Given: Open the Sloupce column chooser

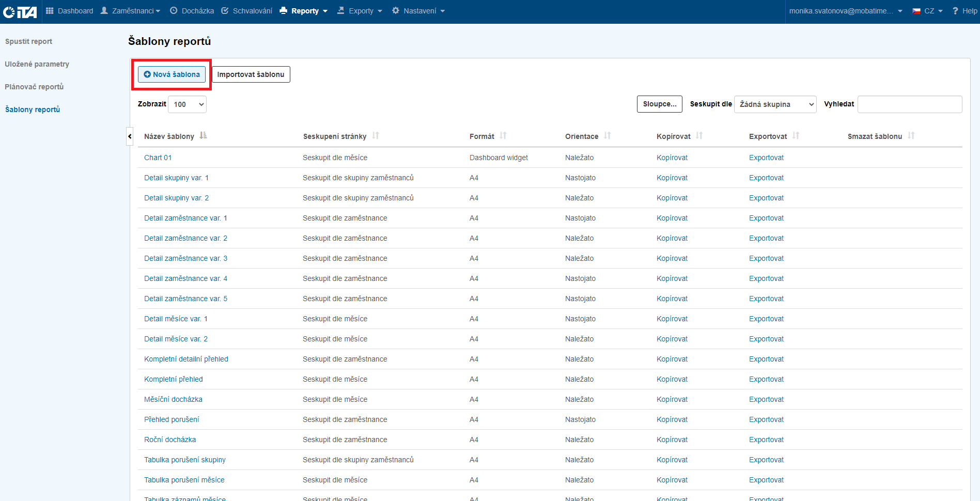Looking at the screenshot, I should click(659, 104).
